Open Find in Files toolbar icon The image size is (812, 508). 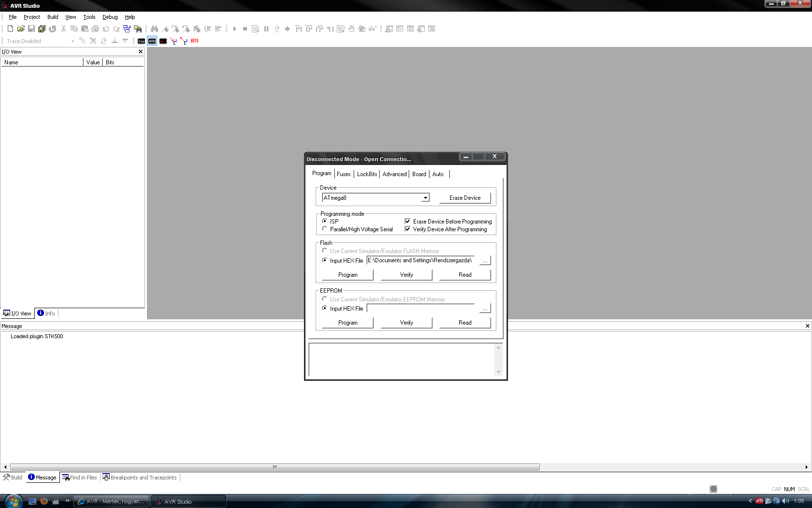tap(138, 29)
